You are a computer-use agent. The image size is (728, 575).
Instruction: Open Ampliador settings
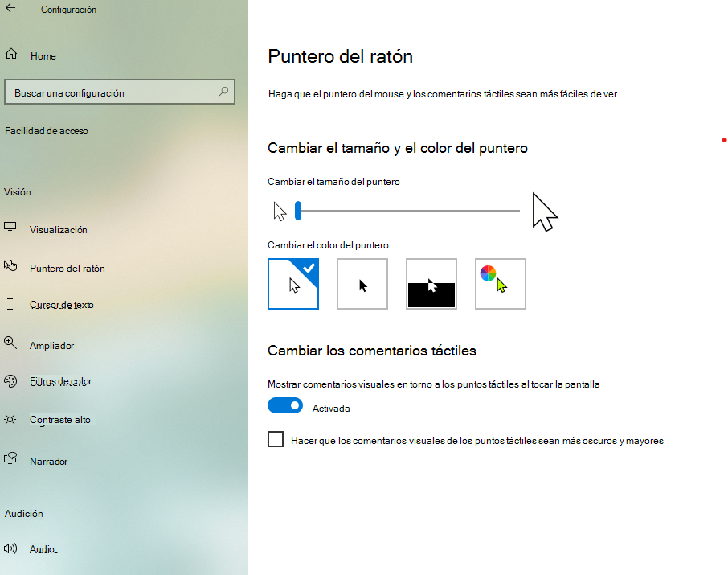(52, 345)
